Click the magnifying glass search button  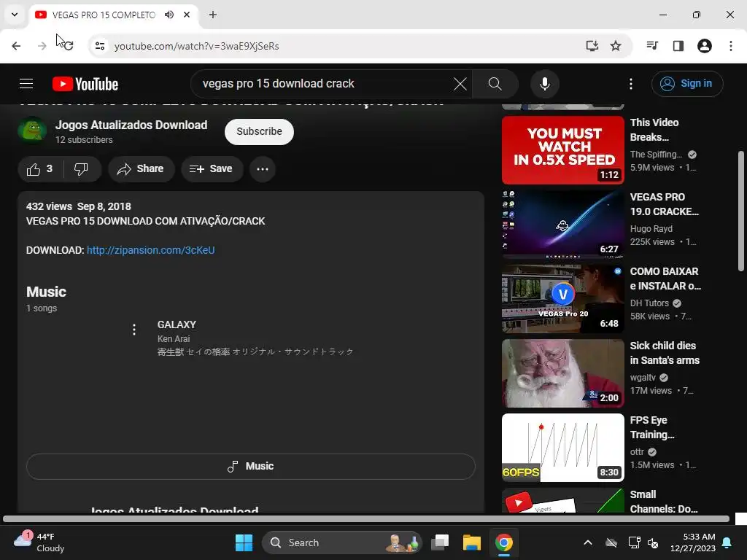[x=495, y=84]
